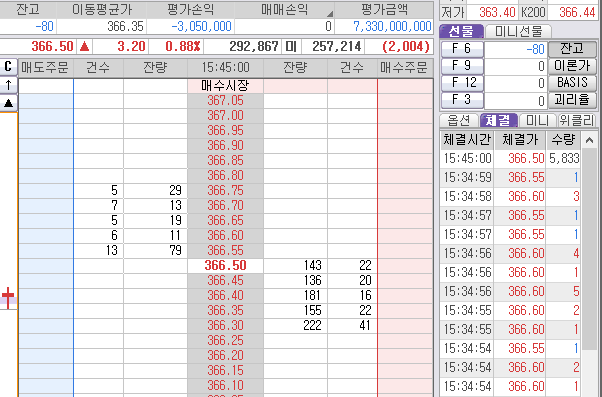Click the sell order cell at 366.75

(46, 190)
